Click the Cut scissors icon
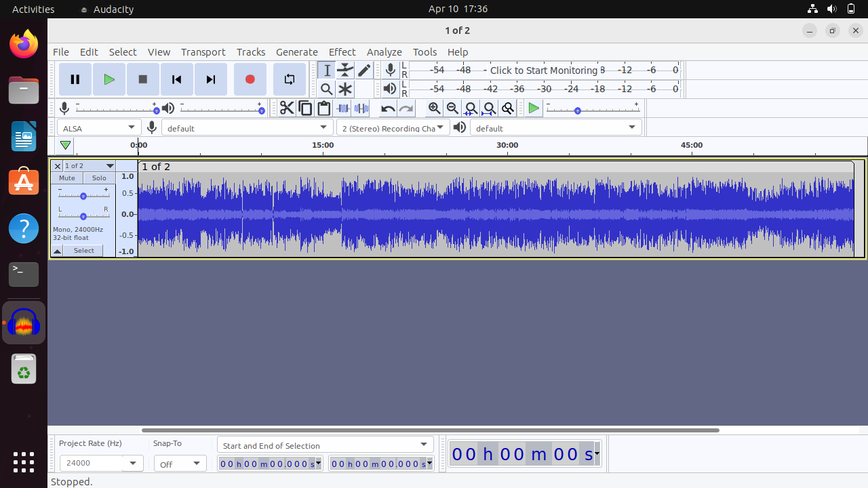The height and width of the screenshot is (488, 868). [x=287, y=108]
